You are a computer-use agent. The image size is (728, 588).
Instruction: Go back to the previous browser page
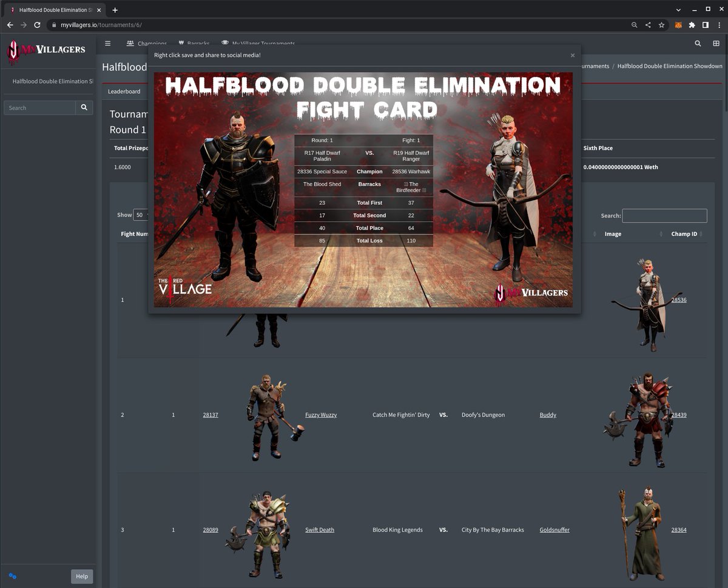(x=10, y=25)
